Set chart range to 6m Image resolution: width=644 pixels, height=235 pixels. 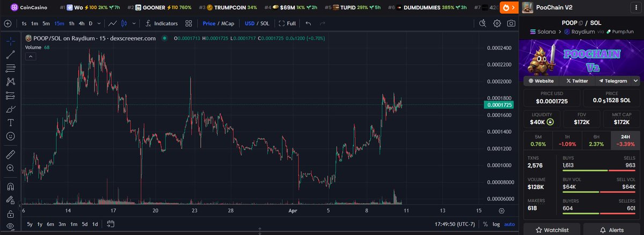pyautogui.click(x=50, y=224)
